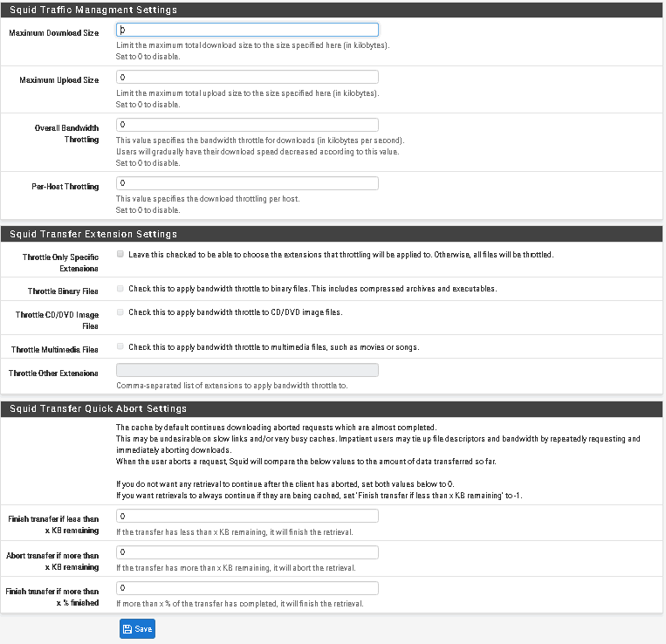Viewport: 666px width, 644px height.
Task: Click the Maximum Download Size input field
Action: pos(247,30)
